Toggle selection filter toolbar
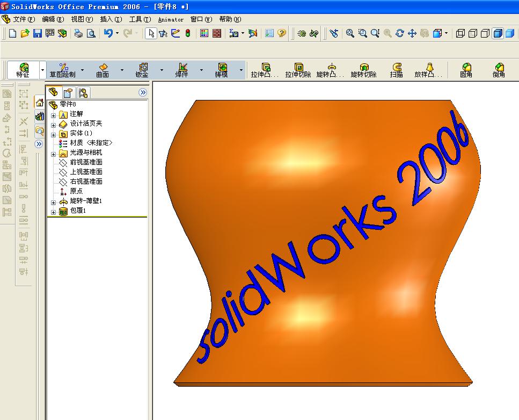Image resolution: width=519 pixels, height=420 pixels. click(163, 33)
